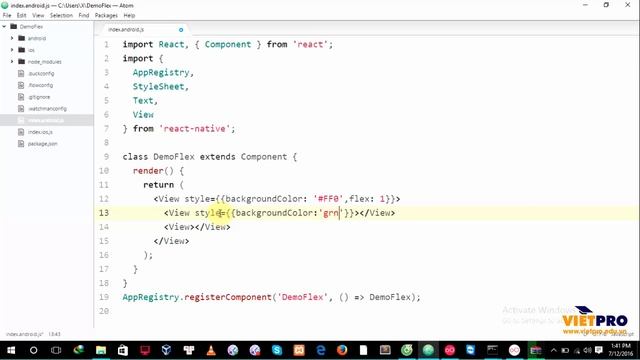
Task: Switch to the Atom icon on taskbar
Action: pos(428,350)
